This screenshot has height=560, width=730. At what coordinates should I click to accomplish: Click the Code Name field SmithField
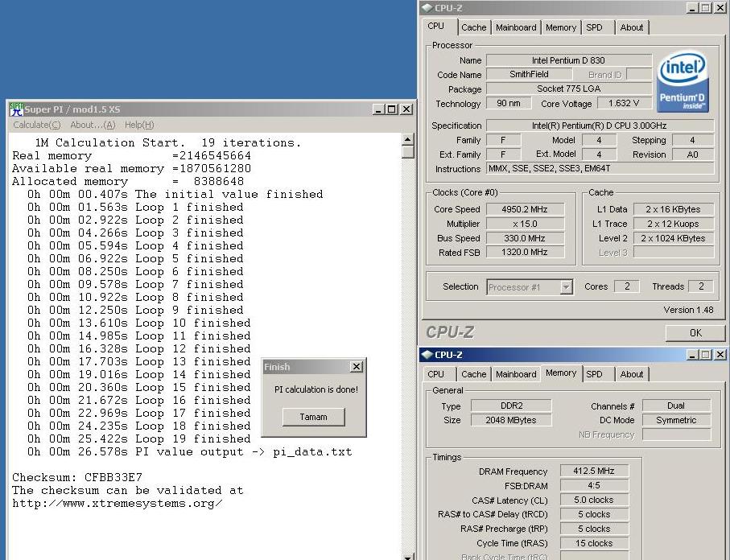[x=529, y=75]
